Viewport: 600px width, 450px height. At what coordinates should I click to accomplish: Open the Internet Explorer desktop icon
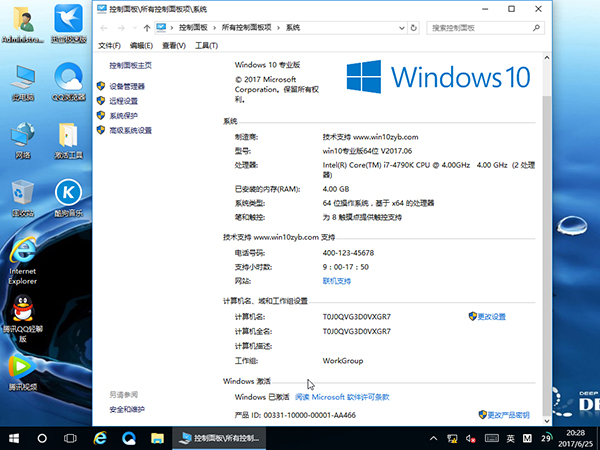click(21, 256)
